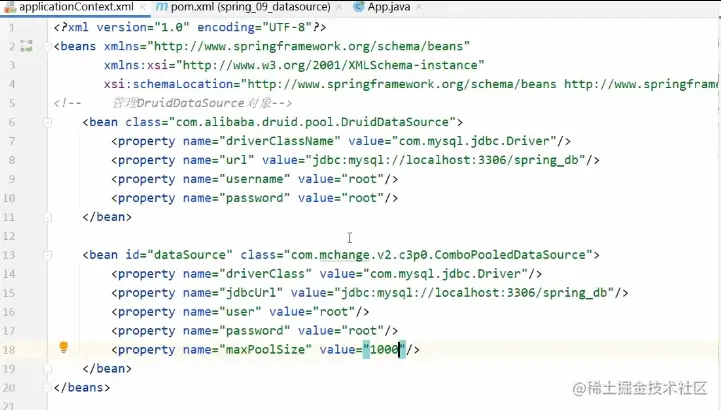Click the lightbulb quick-fix icon on line 18
This screenshot has height=410, width=721.
point(64,347)
